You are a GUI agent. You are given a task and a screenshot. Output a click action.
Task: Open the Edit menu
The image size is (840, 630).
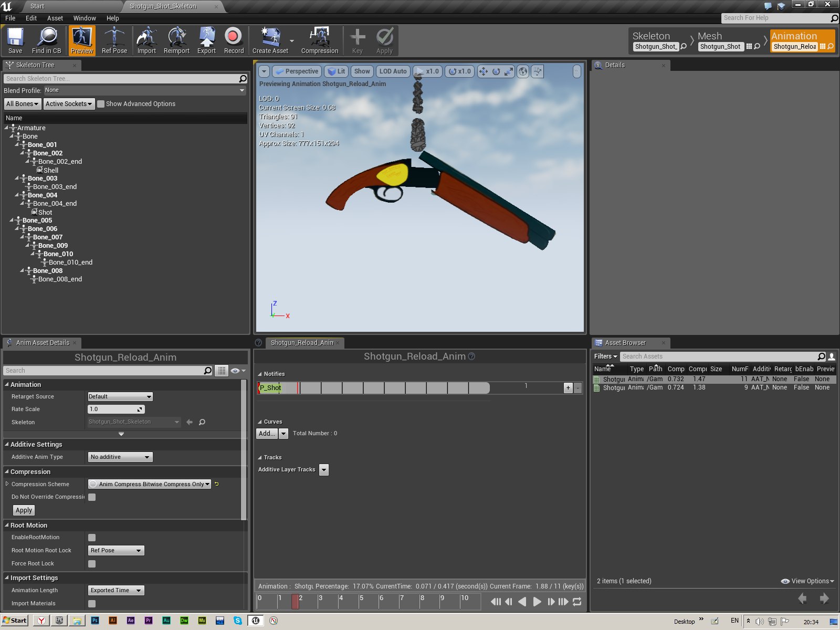[31, 18]
